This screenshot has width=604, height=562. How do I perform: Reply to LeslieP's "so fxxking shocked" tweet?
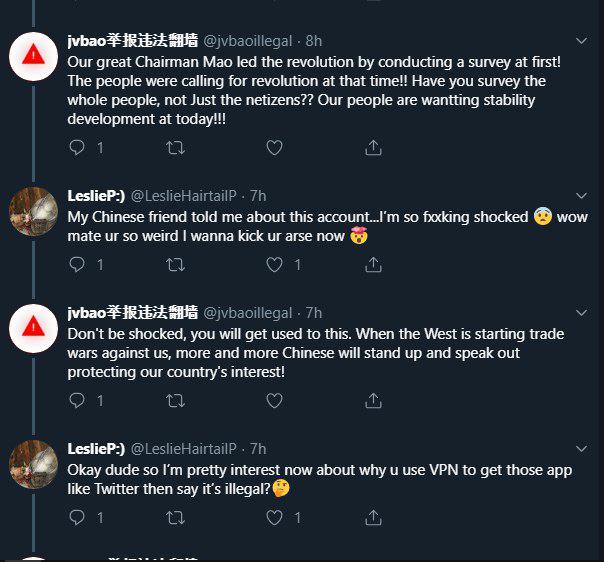77,265
